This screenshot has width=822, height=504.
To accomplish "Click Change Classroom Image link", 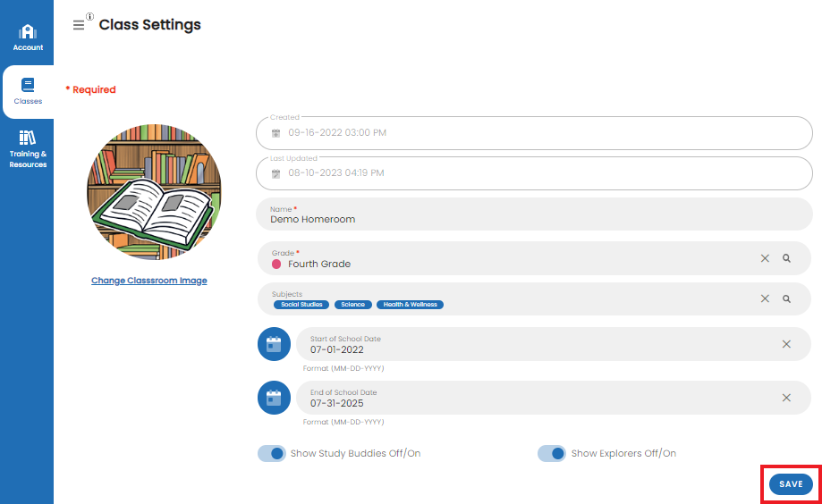I will (148, 281).
